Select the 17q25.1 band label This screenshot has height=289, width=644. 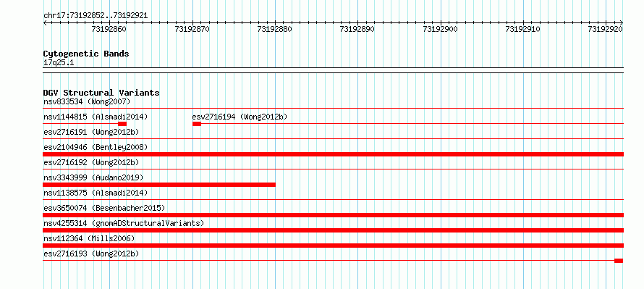[59, 63]
